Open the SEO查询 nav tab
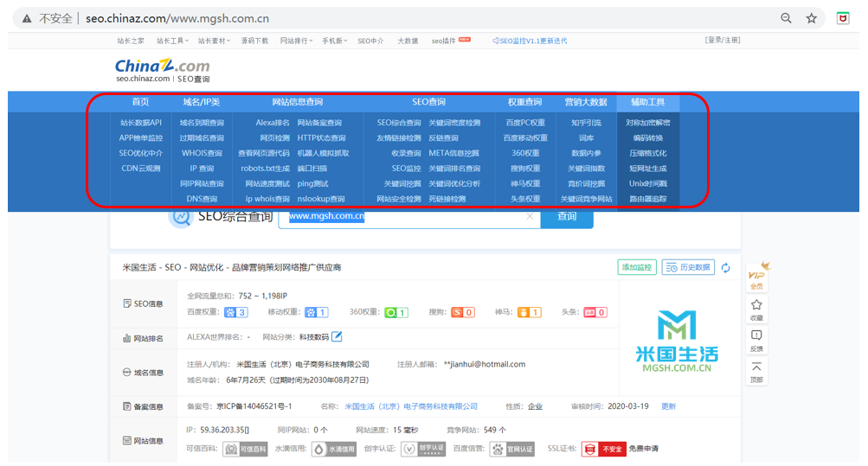The image size is (868, 466). click(428, 102)
